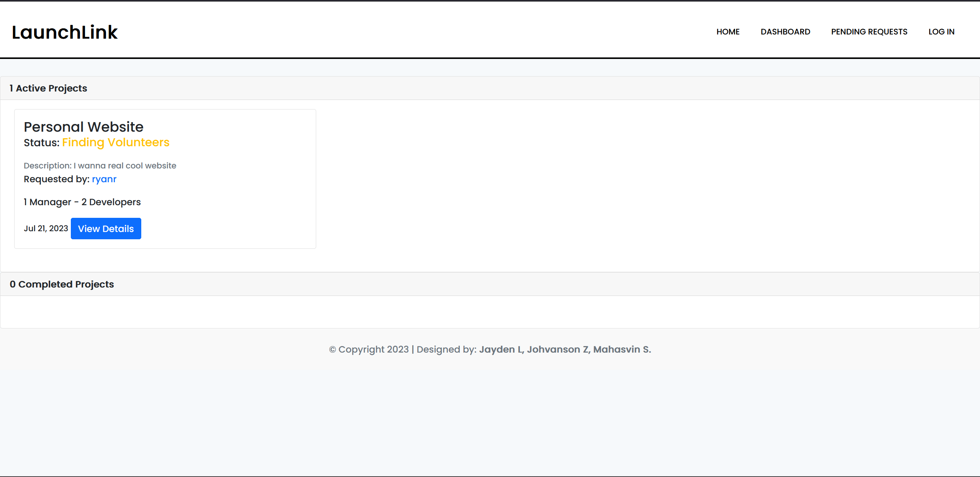Open the Home menu item
This screenshot has height=477, width=980.
728,32
